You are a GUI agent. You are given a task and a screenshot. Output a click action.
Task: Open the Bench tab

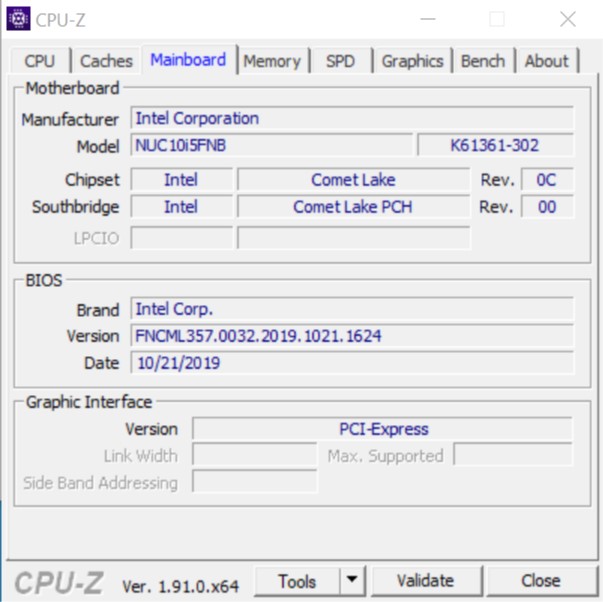coord(483,61)
